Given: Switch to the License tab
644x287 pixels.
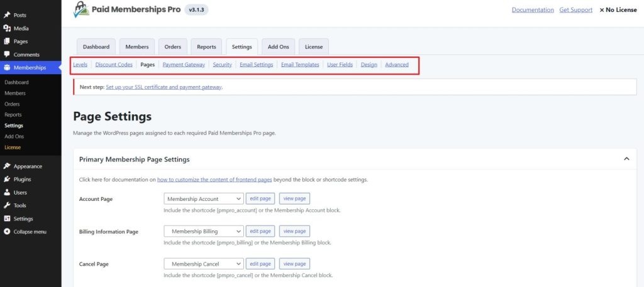Looking at the screenshot, I should tap(314, 46).
